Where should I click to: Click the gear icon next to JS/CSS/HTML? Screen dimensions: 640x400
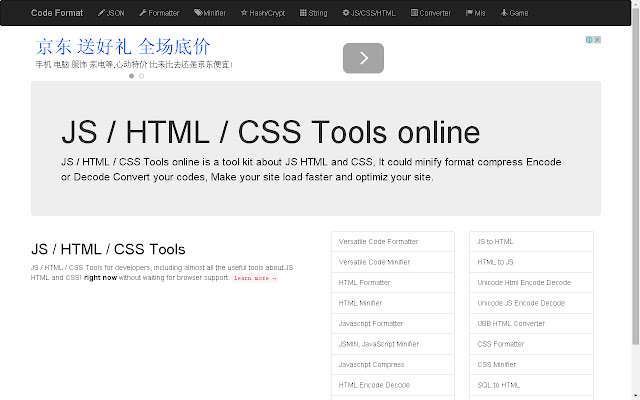[x=346, y=13]
